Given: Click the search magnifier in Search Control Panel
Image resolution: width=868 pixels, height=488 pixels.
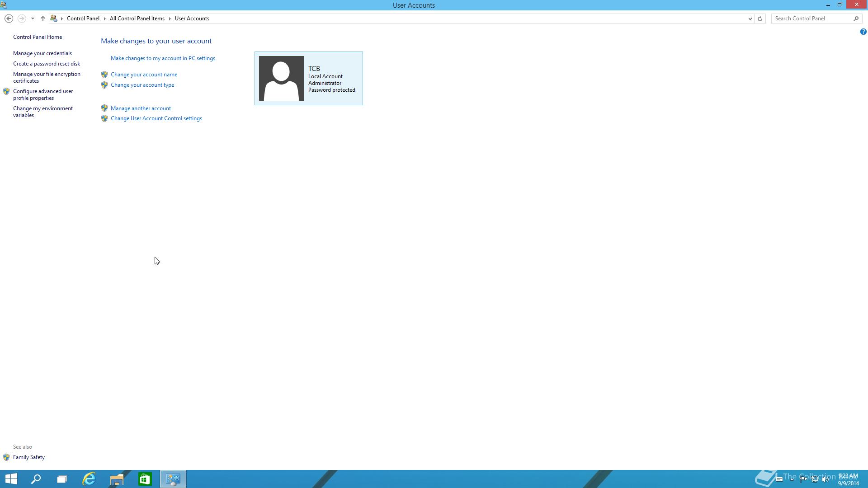Looking at the screenshot, I should click(x=856, y=19).
